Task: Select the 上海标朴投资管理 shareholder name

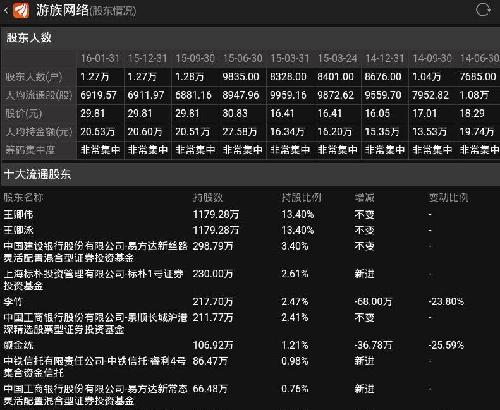Action: pos(93,280)
